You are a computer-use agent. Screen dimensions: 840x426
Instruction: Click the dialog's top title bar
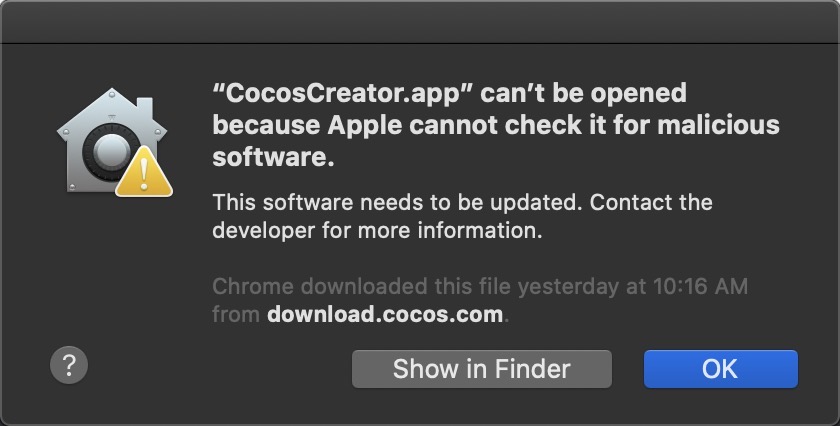pos(420,22)
